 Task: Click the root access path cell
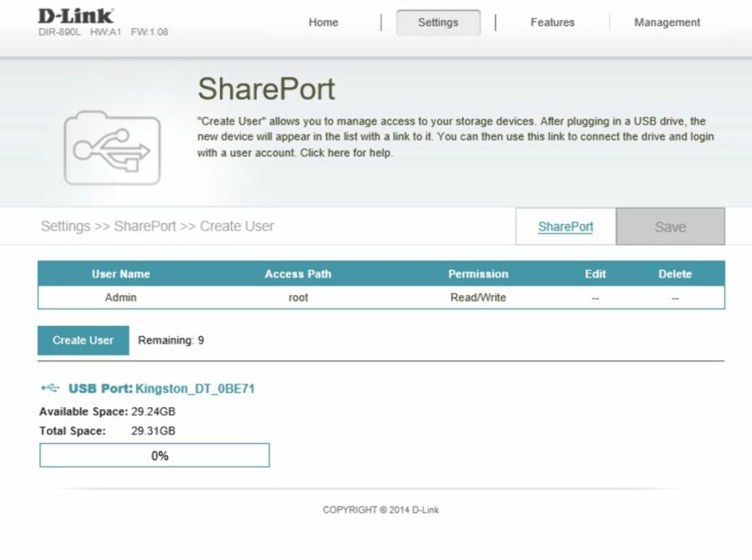pos(298,298)
